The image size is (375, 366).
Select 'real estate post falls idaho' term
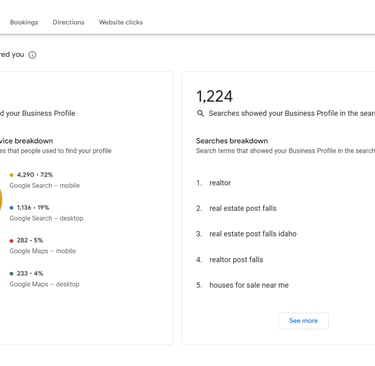pos(253,234)
